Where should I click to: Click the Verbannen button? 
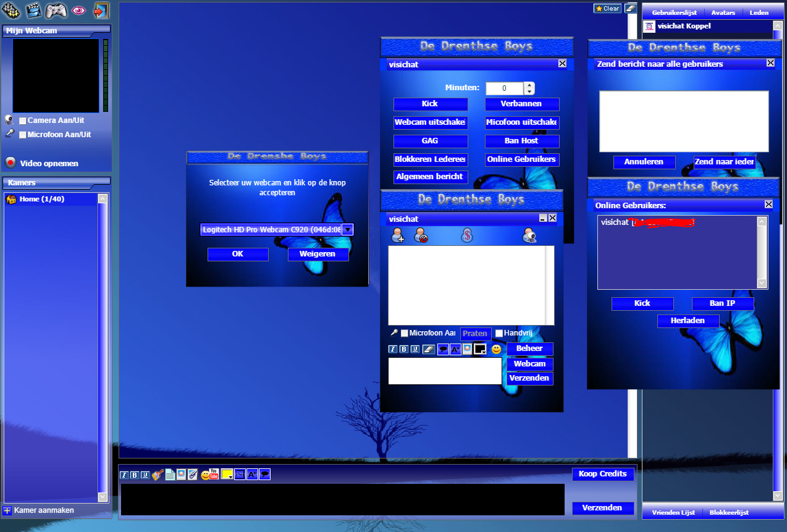pos(522,104)
